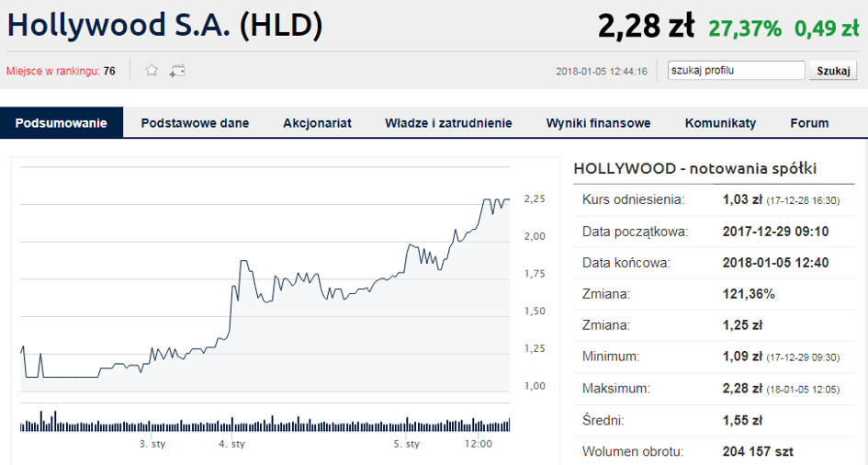Image resolution: width=868 pixels, height=465 pixels.
Task: Click the star favorite icon
Action: click(x=152, y=71)
